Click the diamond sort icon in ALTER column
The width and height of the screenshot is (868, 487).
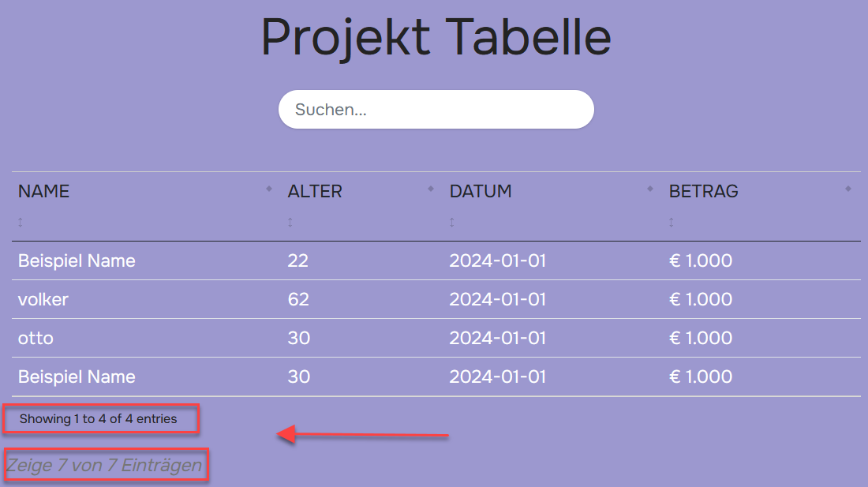click(x=431, y=189)
